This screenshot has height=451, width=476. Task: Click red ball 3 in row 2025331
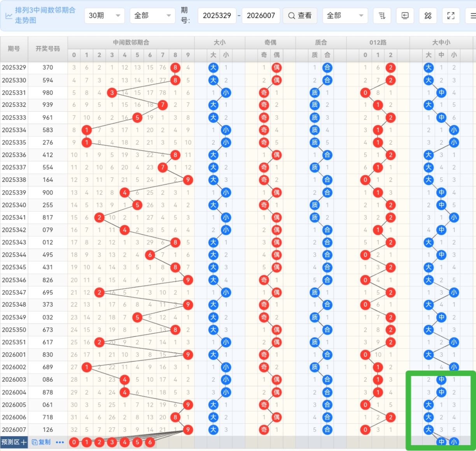point(112,92)
